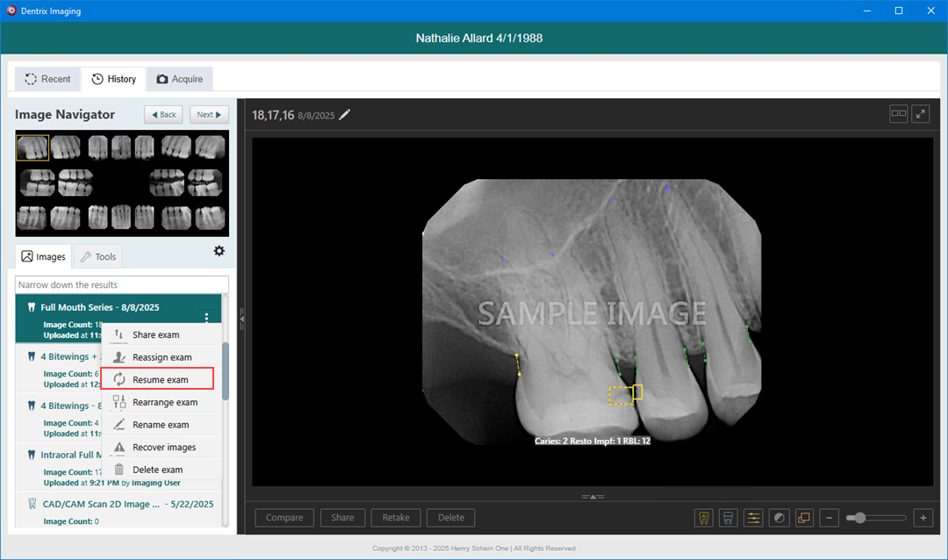
Task: Expand the bottom panel arrow handle
Action: tap(592, 497)
